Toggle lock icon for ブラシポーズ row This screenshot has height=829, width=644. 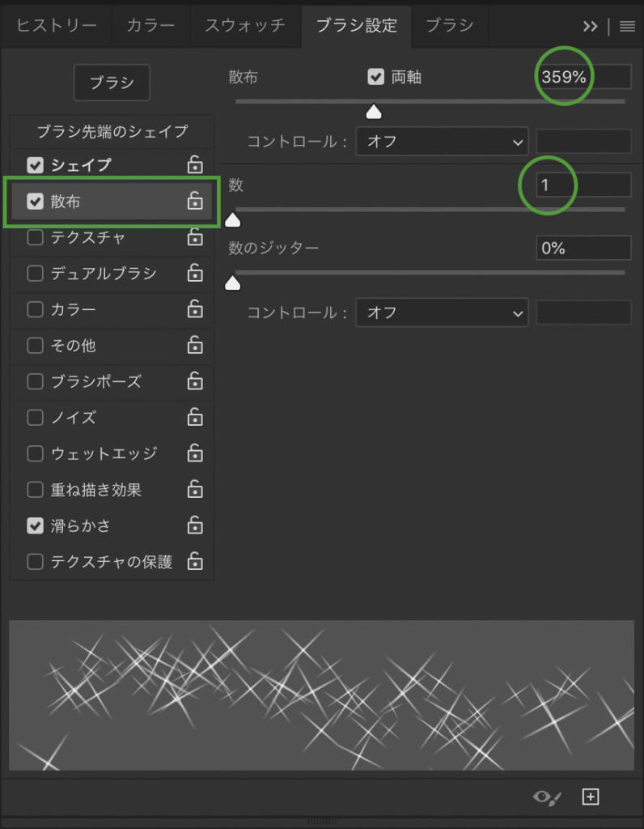tap(195, 381)
